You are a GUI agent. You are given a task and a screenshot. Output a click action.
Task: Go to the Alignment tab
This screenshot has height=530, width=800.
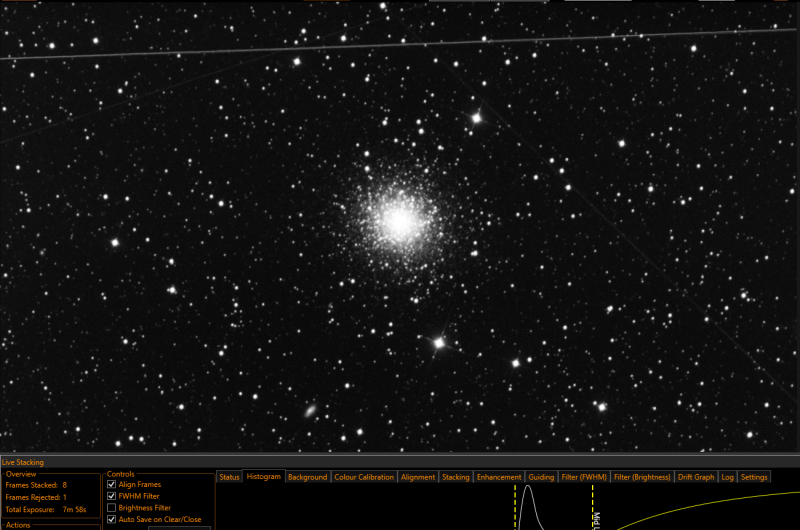point(418,477)
